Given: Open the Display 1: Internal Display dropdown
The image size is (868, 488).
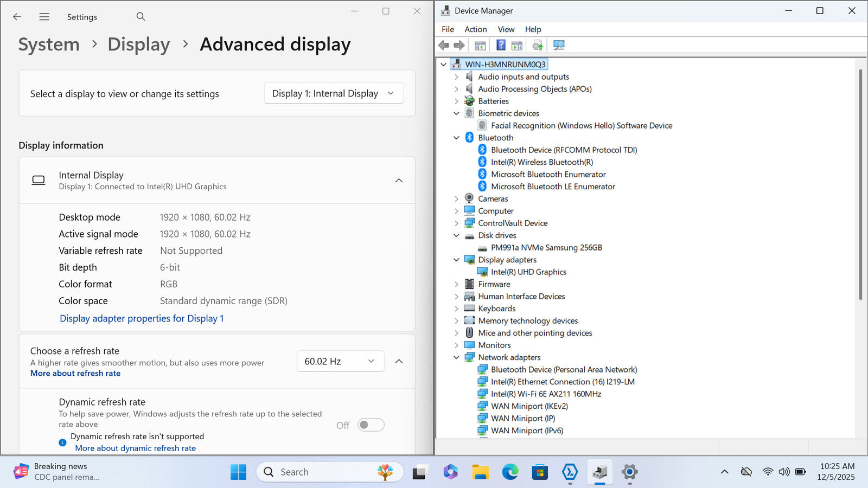Looking at the screenshot, I should [x=334, y=93].
